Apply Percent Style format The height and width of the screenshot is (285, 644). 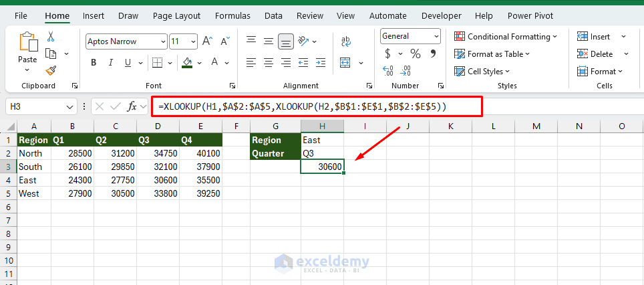tap(416, 54)
